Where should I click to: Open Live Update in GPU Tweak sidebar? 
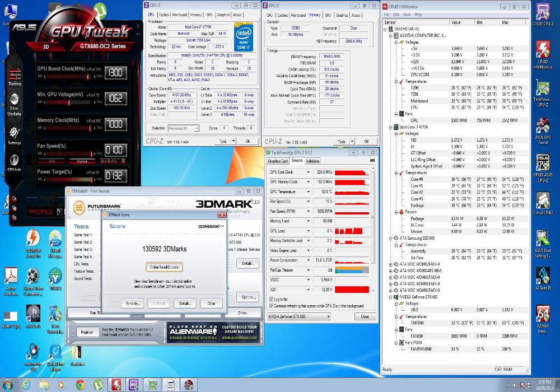point(15,105)
